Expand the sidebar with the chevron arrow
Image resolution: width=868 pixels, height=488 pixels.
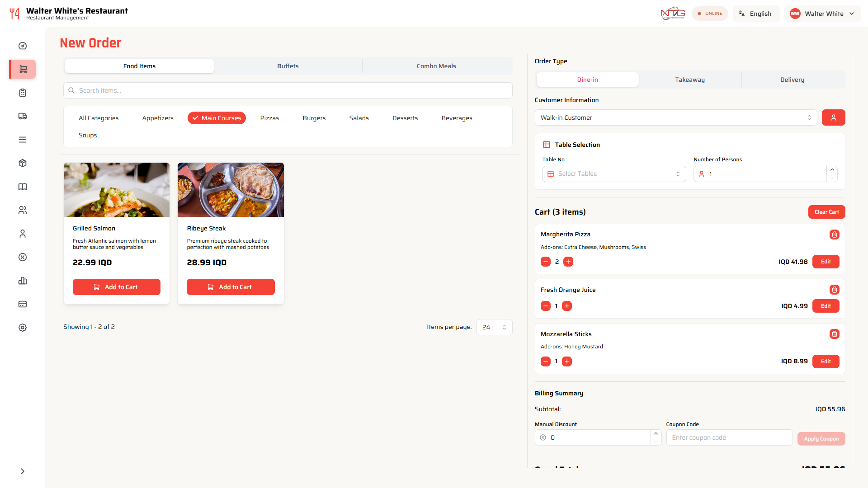pyautogui.click(x=23, y=471)
